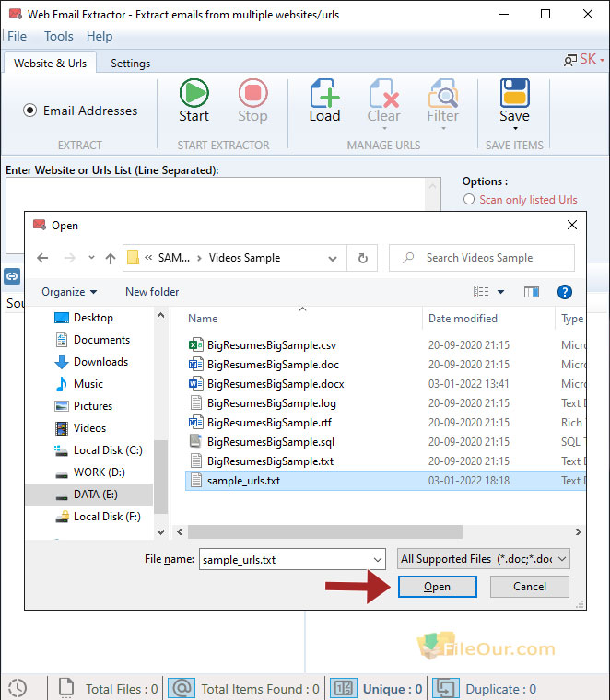Click the Load URLs icon
Image resolution: width=610 pixels, height=700 pixels.
324,93
